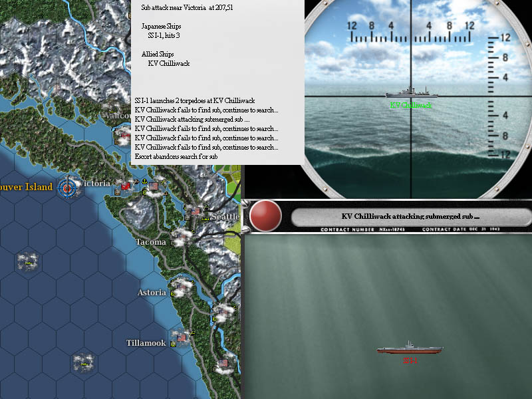Click the 'Contract Date' plate text
This screenshot has width=532, height=399.
pyautogui.click(x=461, y=229)
